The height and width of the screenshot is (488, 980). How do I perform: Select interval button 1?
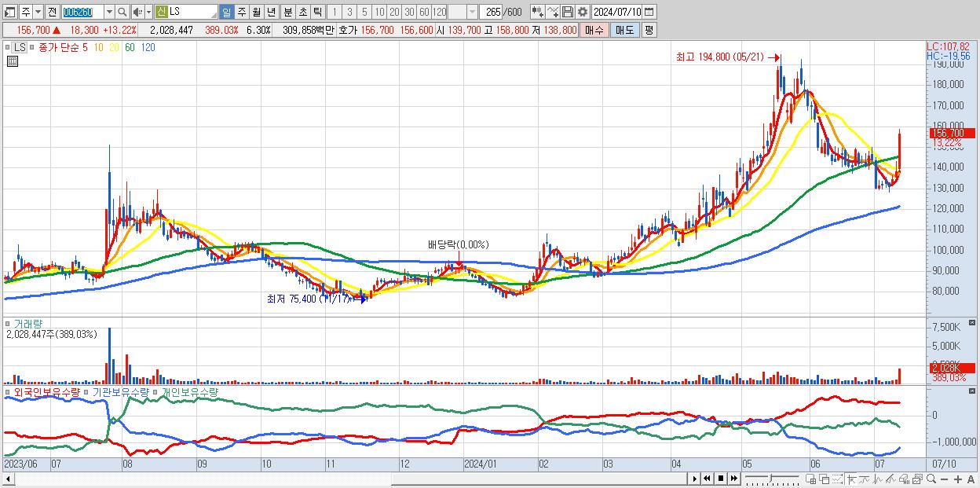[x=335, y=12]
